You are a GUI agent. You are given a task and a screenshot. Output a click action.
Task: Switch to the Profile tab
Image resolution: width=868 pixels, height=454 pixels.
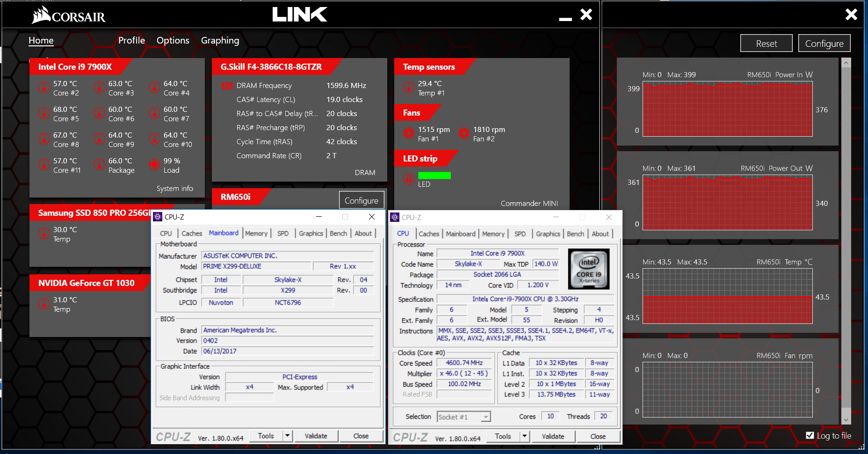coord(131,40)
